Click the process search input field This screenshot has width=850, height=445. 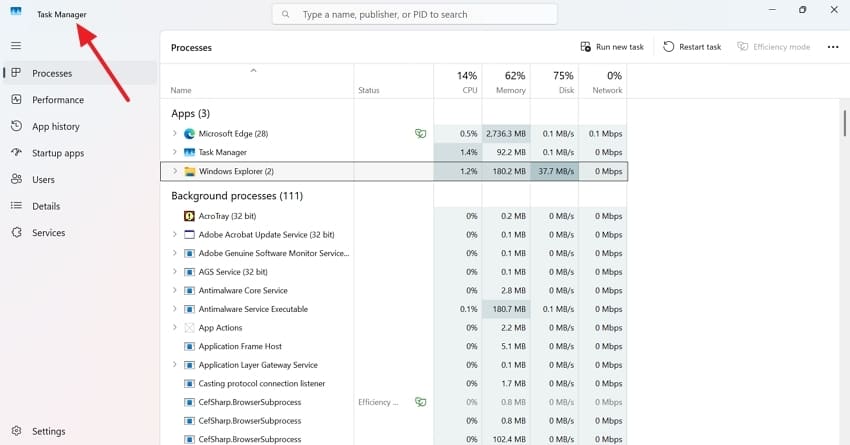(415, 14)
